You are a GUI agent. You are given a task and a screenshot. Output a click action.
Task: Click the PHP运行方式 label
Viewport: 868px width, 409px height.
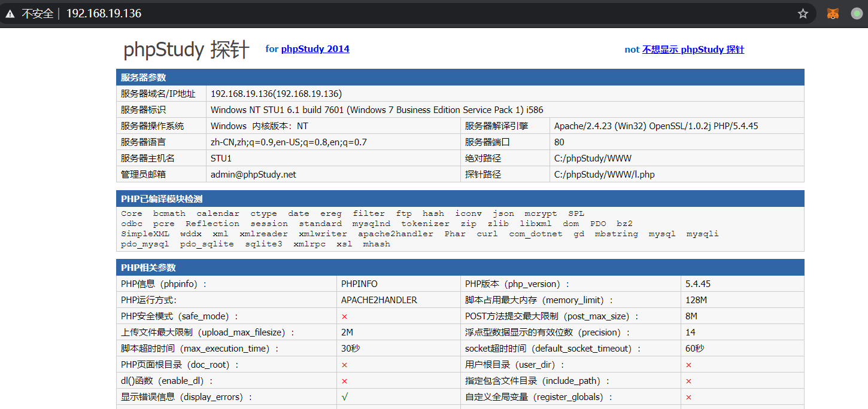pyautogui.click(x=148, y=300)
